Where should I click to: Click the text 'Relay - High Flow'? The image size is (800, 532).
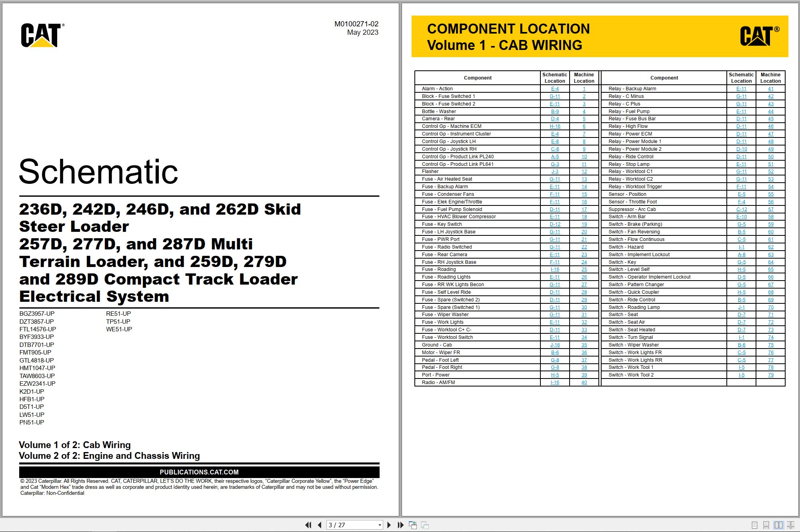click(x=628, y=126)
